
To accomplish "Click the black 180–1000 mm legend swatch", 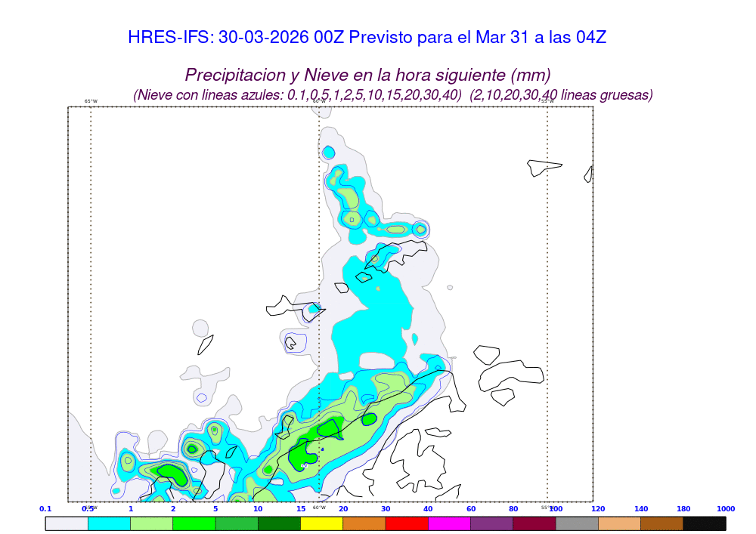I will tap(705, 523).
